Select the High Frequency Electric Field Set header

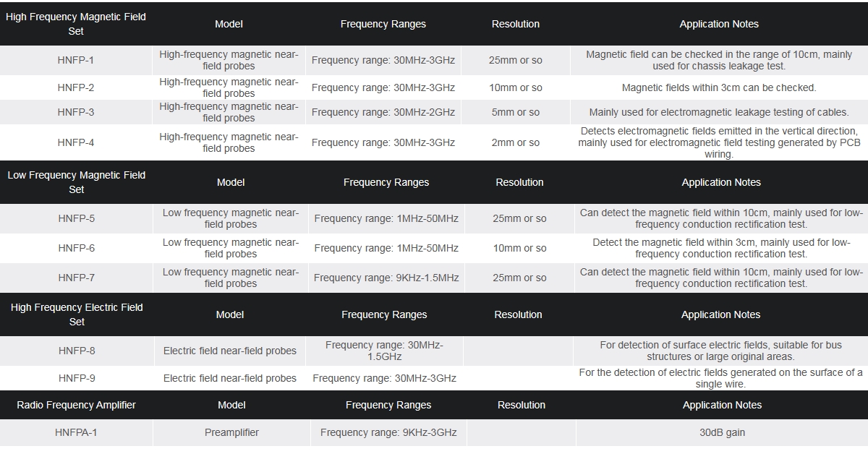pos(77,314)
